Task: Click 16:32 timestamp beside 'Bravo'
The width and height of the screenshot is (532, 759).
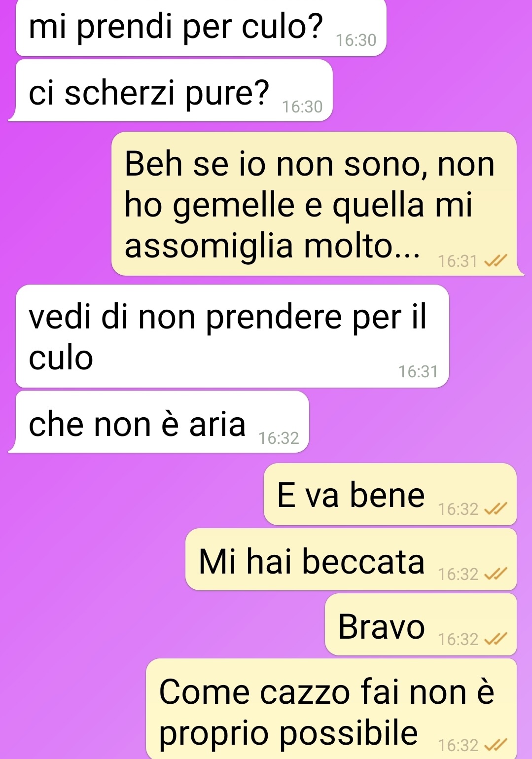Action: click(458, 639)
